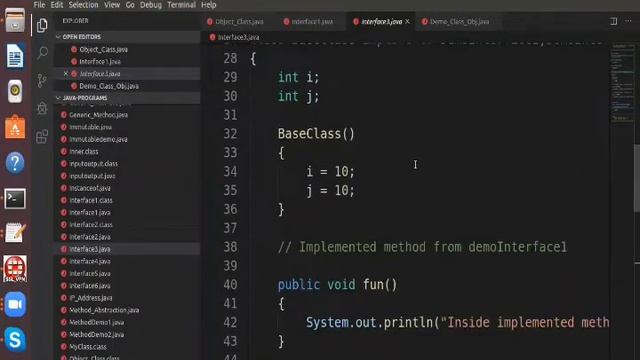
Task: Click the Split Editor icon
Action: (x=613, y=21)
